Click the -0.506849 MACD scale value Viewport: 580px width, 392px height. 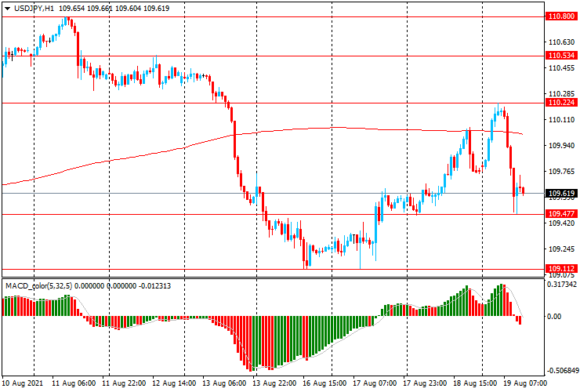561,371
